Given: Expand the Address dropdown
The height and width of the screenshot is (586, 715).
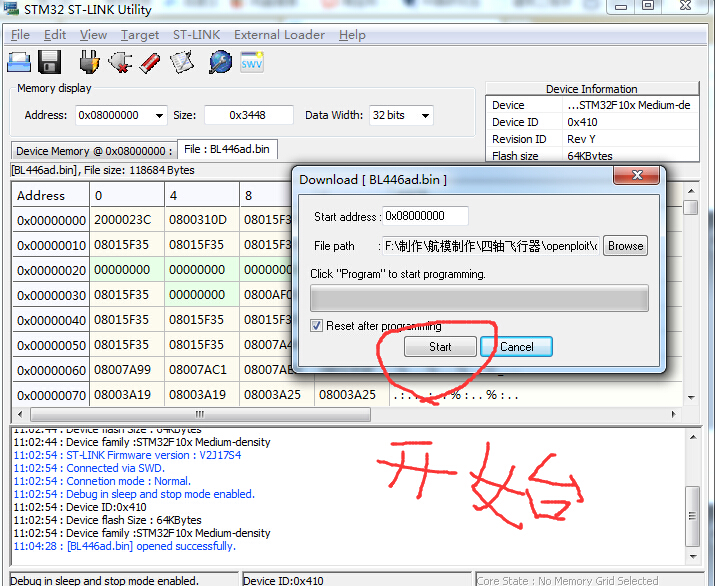Looking at the screenshot, I should (159, 115).
